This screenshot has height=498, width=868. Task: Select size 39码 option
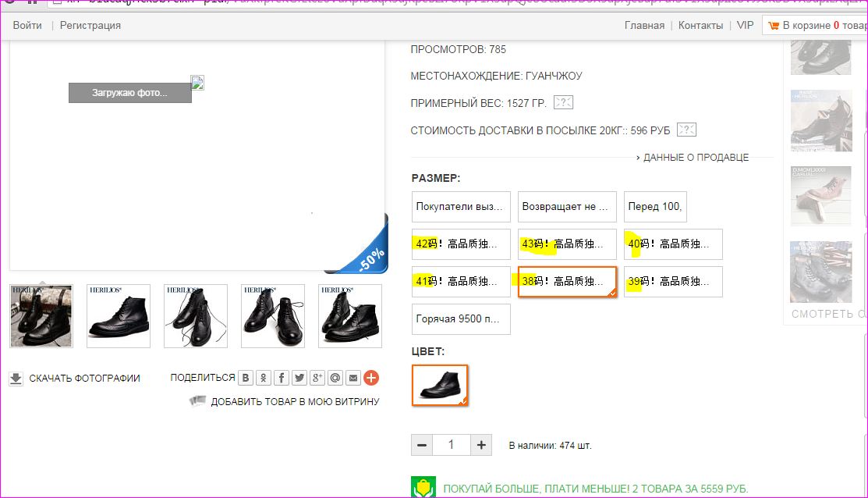(673, 282)
